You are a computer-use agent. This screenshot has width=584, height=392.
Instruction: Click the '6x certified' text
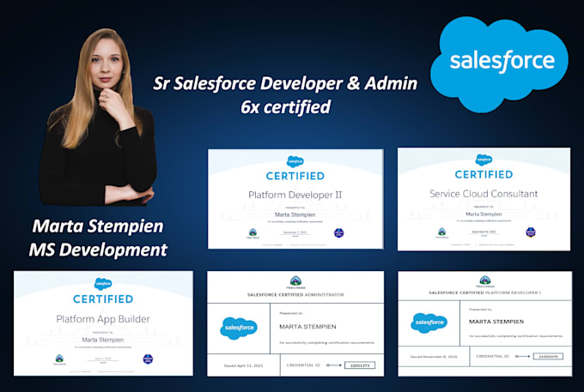(286, 107)
